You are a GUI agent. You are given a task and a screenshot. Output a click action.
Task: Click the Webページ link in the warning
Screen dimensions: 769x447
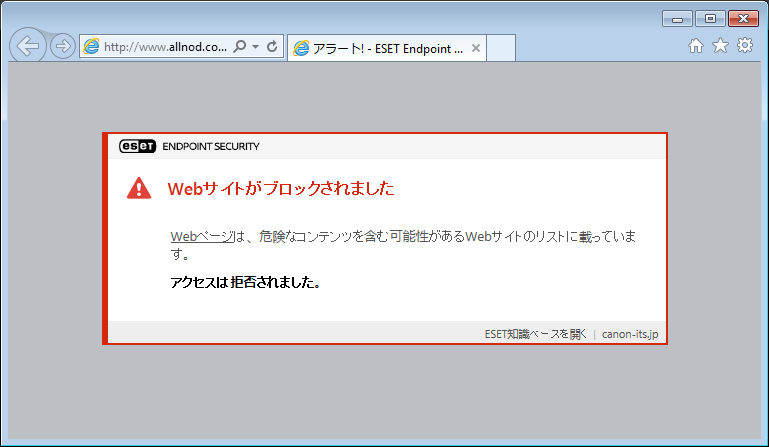(x=202, y=237)
